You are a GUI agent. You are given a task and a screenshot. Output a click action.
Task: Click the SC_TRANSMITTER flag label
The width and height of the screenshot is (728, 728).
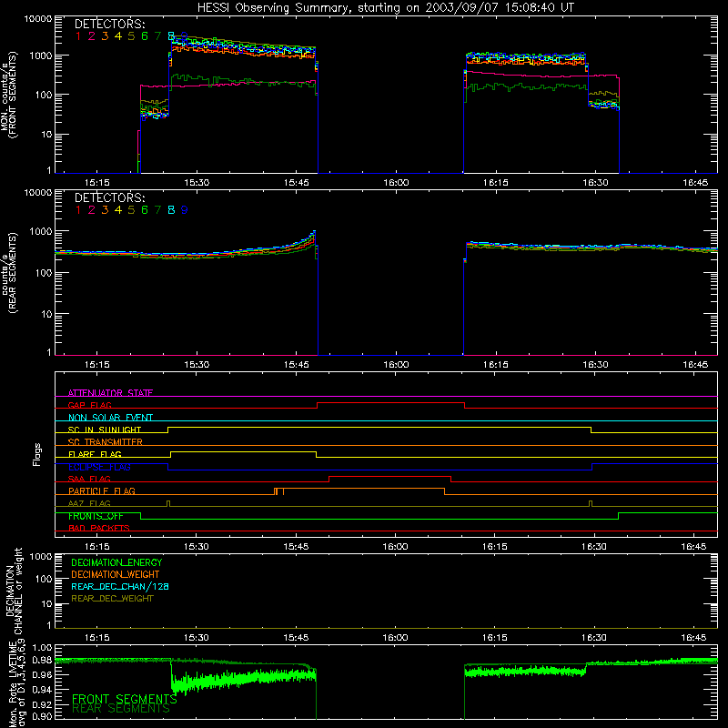(106, 442)
